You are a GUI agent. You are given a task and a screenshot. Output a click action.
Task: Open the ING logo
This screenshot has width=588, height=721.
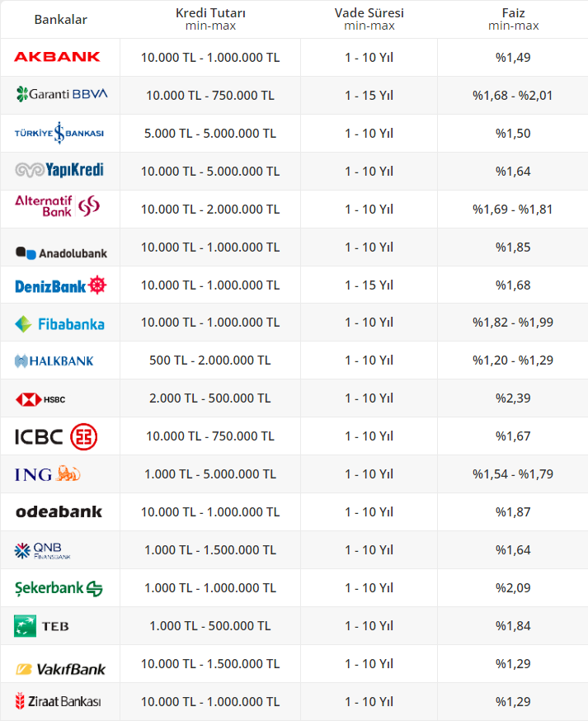(x=48, y=474)
